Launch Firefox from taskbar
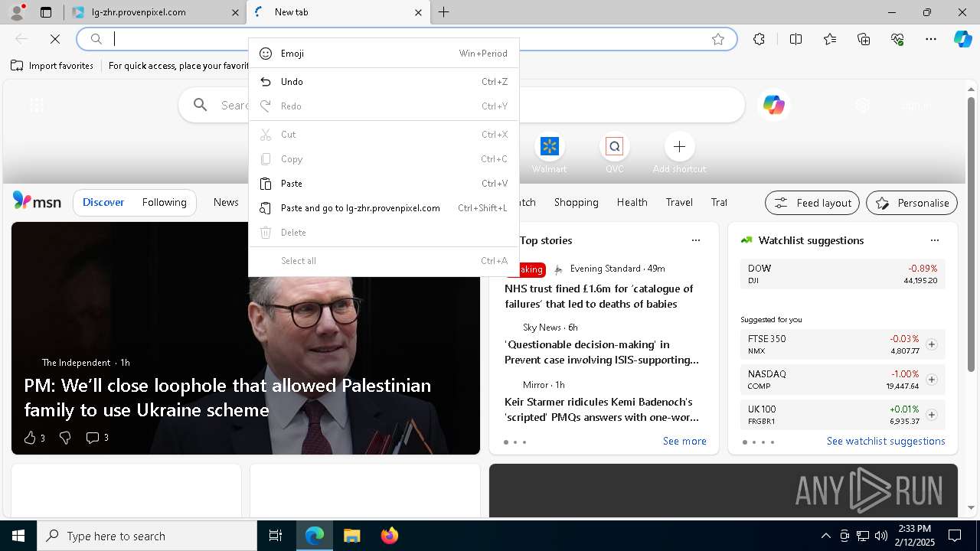This screenshot has width=980, height=551. tap(390, 536)
